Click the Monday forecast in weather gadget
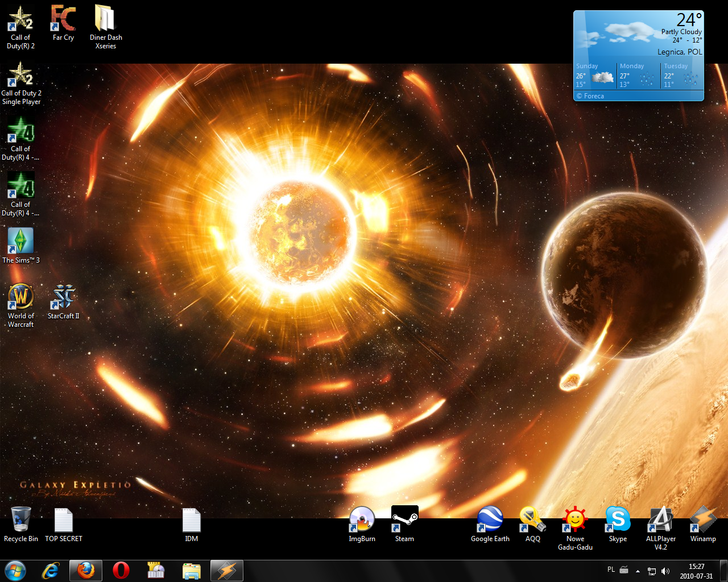This screenshot has height=582, width=728. pos(639,76)
